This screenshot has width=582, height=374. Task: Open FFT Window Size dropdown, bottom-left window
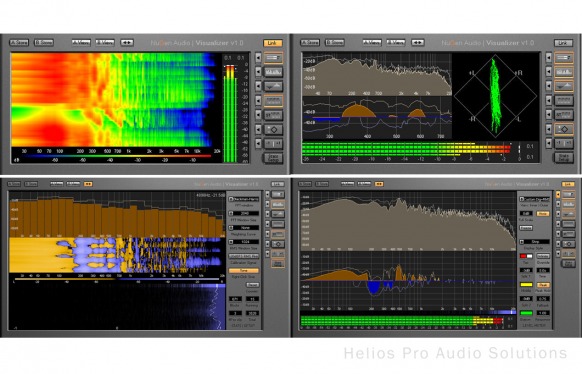244,213
